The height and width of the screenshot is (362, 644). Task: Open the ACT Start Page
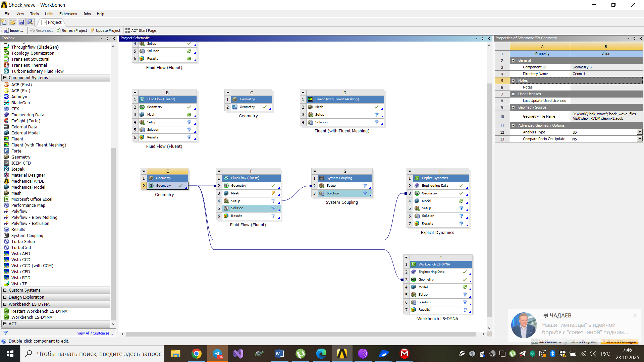point(141,31)
